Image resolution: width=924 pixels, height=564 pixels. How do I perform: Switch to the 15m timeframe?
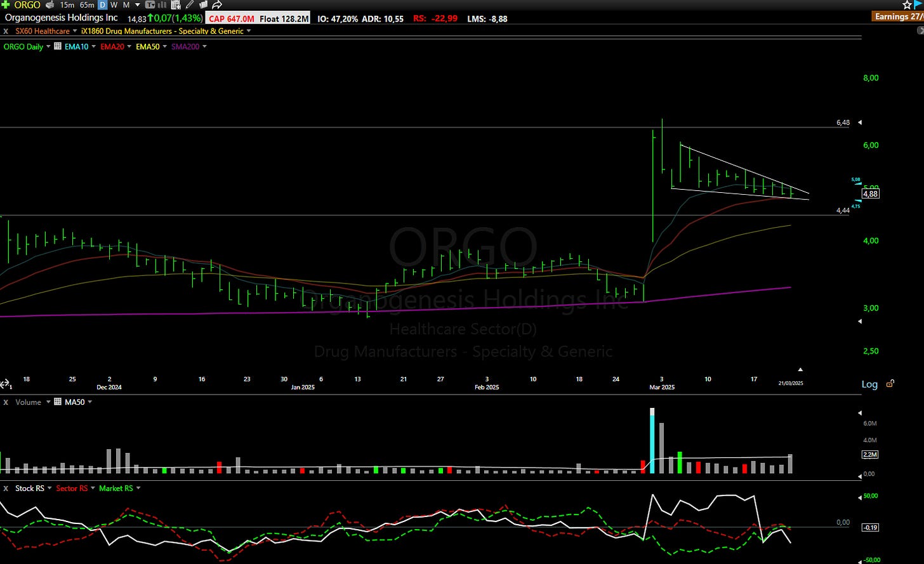[x=67, y=5]
